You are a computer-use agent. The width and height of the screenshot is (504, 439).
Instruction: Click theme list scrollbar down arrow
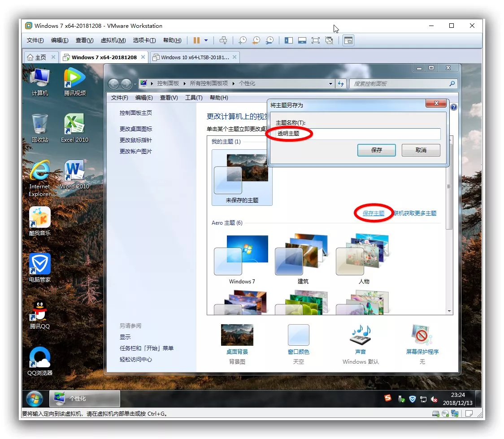coord(449,311)
